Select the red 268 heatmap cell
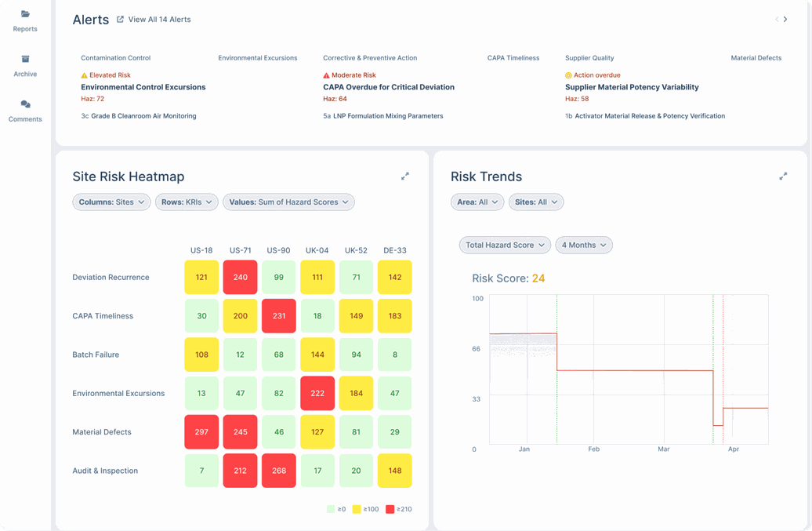 pos(278,471)
